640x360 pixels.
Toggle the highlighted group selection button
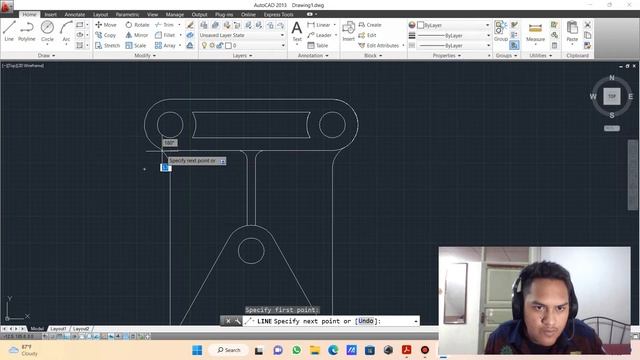pos(514,45)
